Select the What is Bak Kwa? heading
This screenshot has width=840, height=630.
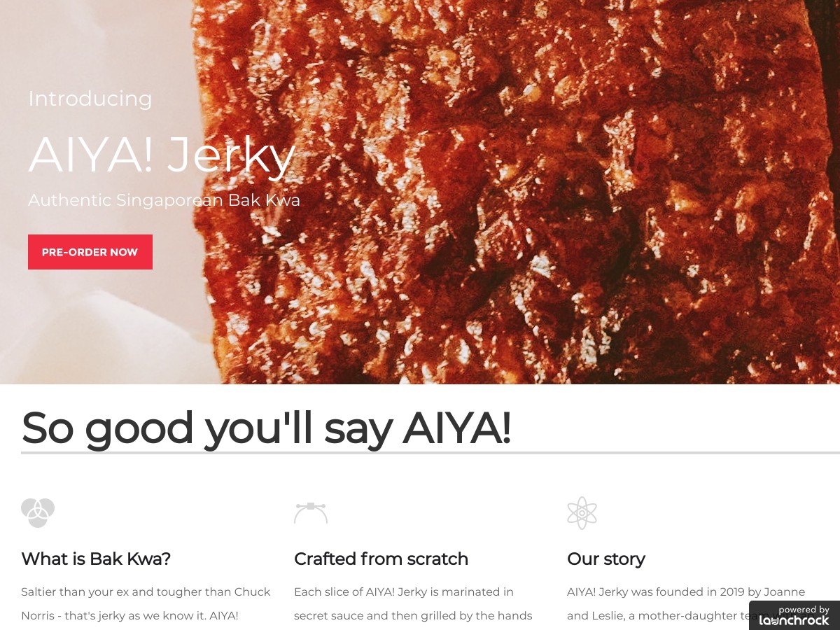click(96, 559)
